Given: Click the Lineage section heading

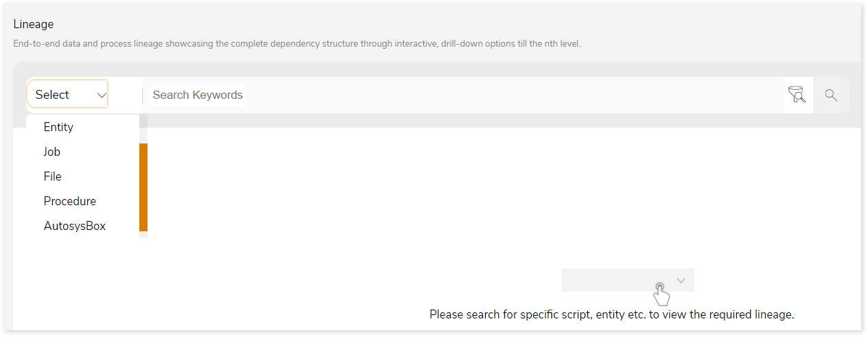Looking at the screenshot, I should click(34, 24).
